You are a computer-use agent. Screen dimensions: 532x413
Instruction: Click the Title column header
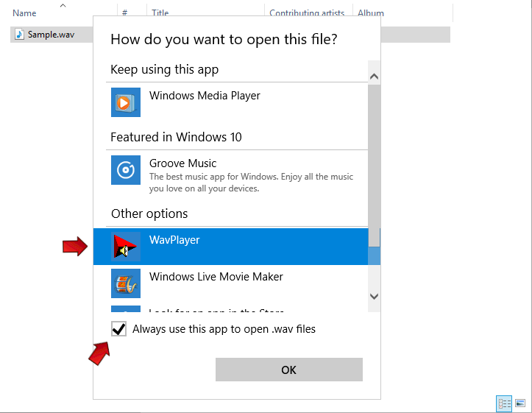point(160,13)
